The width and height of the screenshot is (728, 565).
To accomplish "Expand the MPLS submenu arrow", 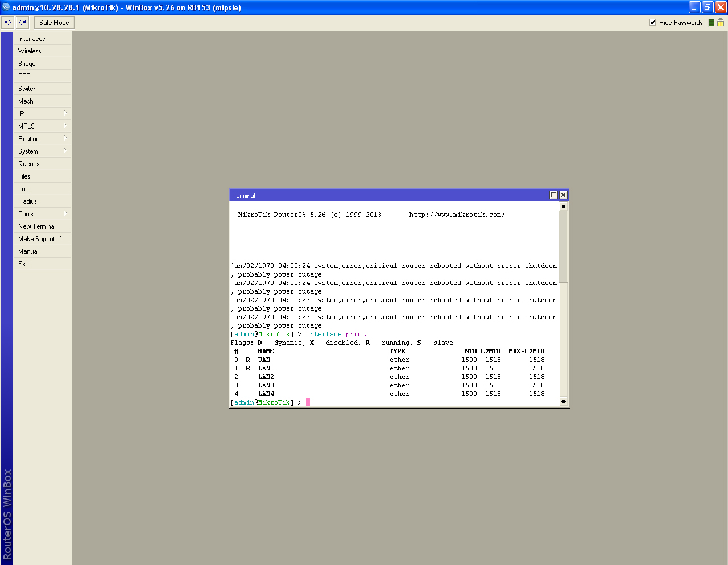I will pos(65,126).
